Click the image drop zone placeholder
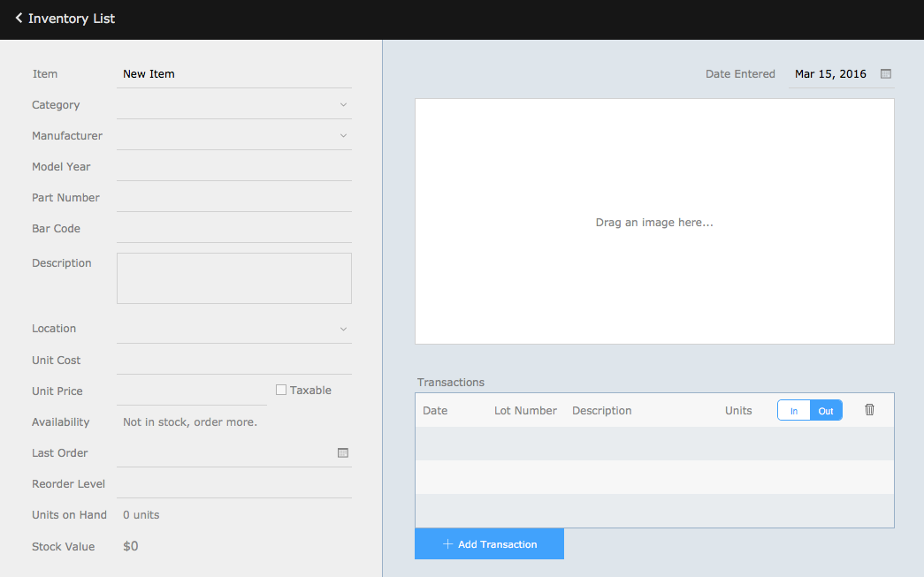924x577 pixels. (x=654, y=221)
